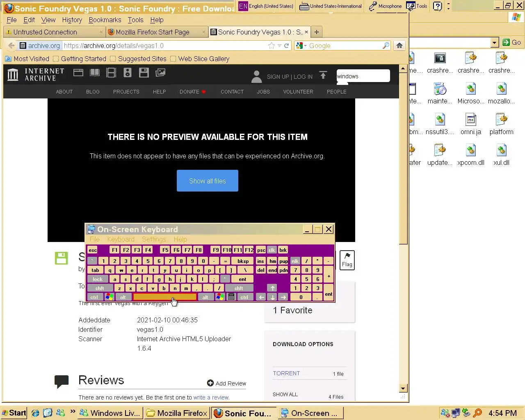The width and height of the screenshot is (525, 420).
Task: Switch to Mozilla Firefox Start Page tab
Action: click(x=157, y=32)
